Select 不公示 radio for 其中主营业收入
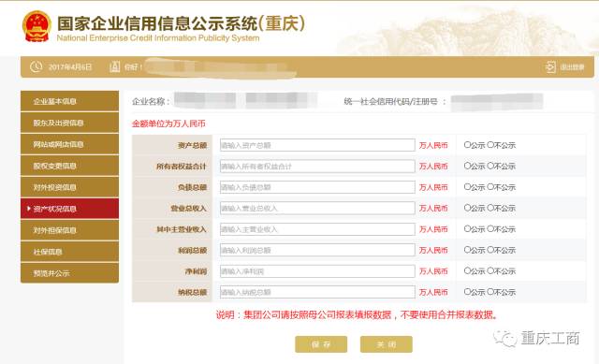The image size is (599, 364). (490, 229)
